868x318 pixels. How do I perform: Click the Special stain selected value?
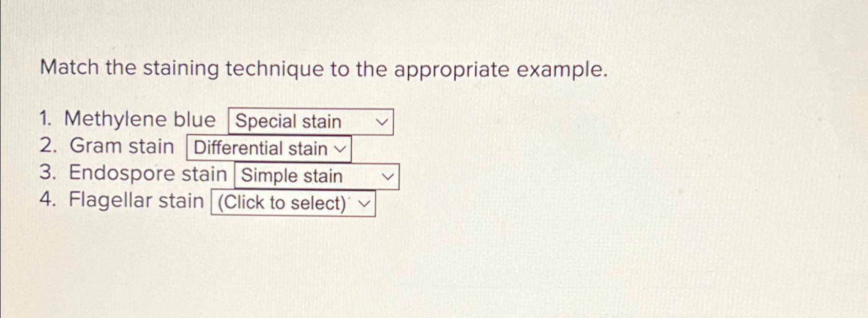(289, 122)
